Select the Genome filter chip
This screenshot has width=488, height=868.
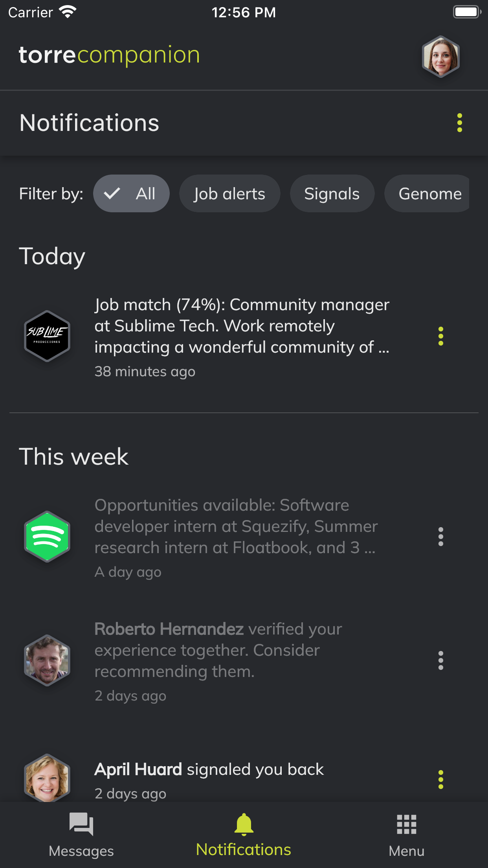(428, 193)
